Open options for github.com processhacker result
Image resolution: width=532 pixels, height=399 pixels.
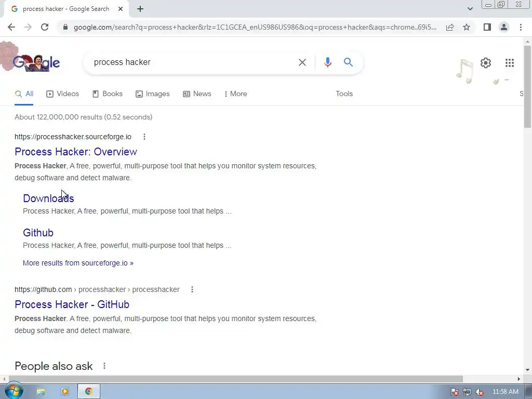pyautogui.click(x=192, y=289)
